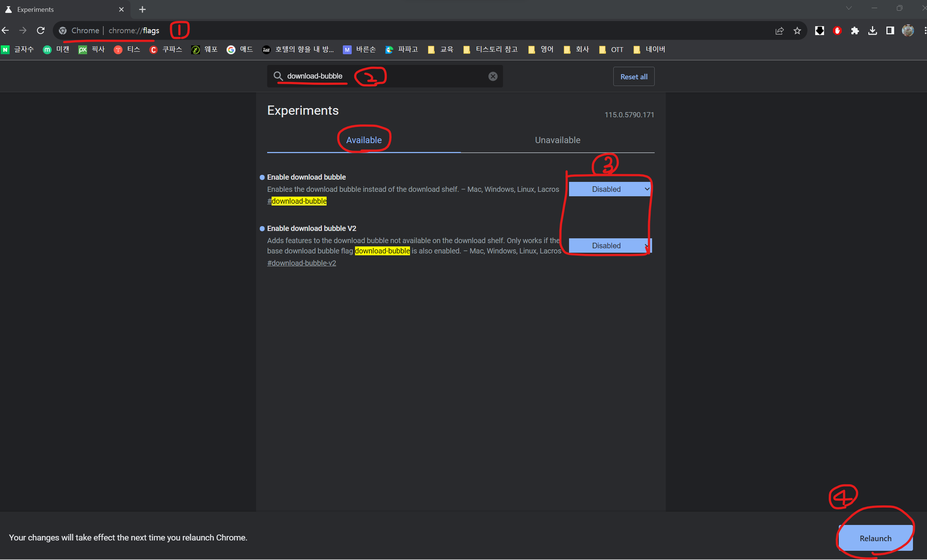
Task: Click the browser reload icon
Action: [x=41, y=31]
